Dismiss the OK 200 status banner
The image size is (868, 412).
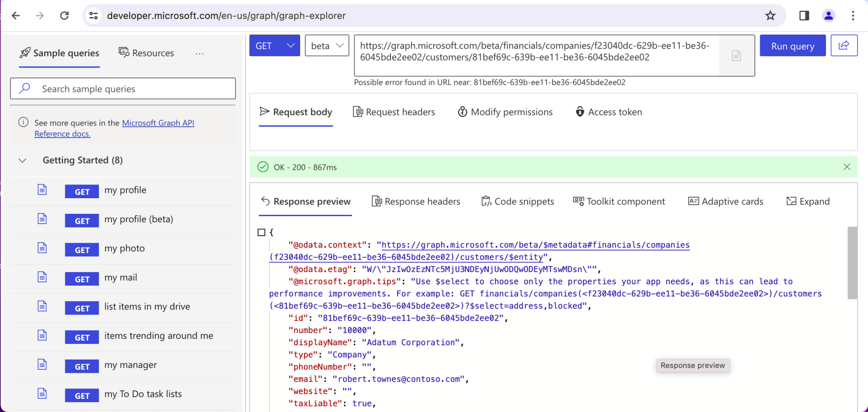[846, 167]
